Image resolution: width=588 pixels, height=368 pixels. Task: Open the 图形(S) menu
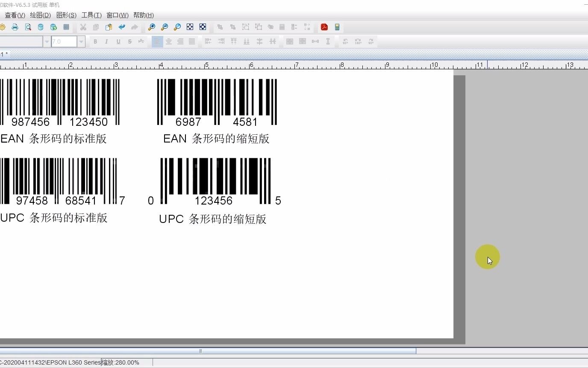click(66, 15)
